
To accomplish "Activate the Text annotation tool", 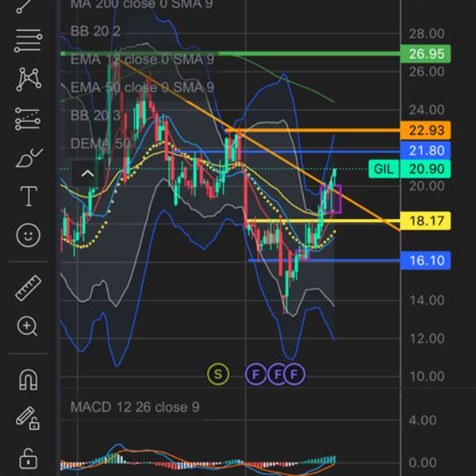I will (x=29, y=196).
